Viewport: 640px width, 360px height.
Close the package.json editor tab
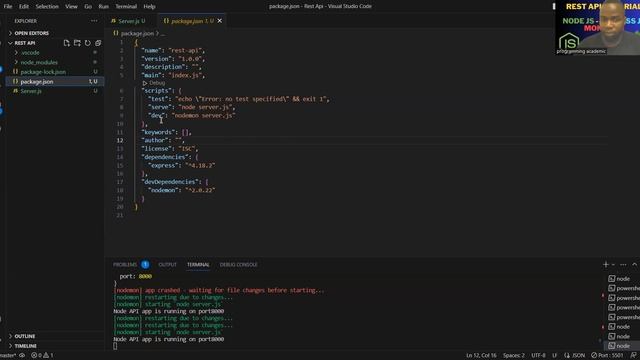click(x=220, y=21)
